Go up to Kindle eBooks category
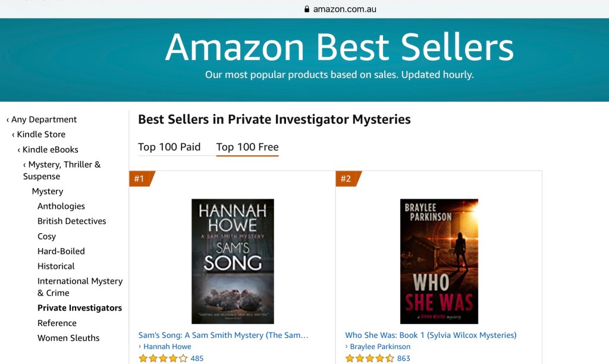Viewport: 609px width, 364px height. (50, 149)
